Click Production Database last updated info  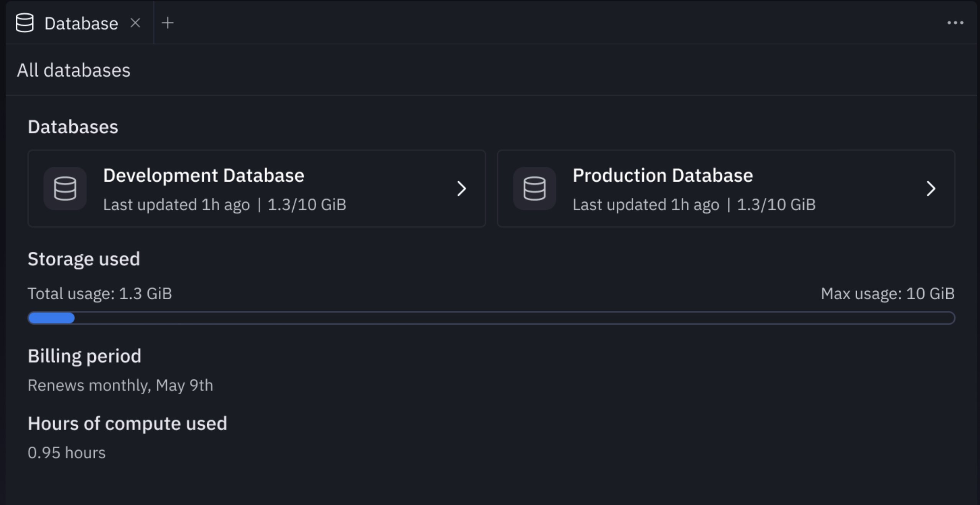[694, 205]
